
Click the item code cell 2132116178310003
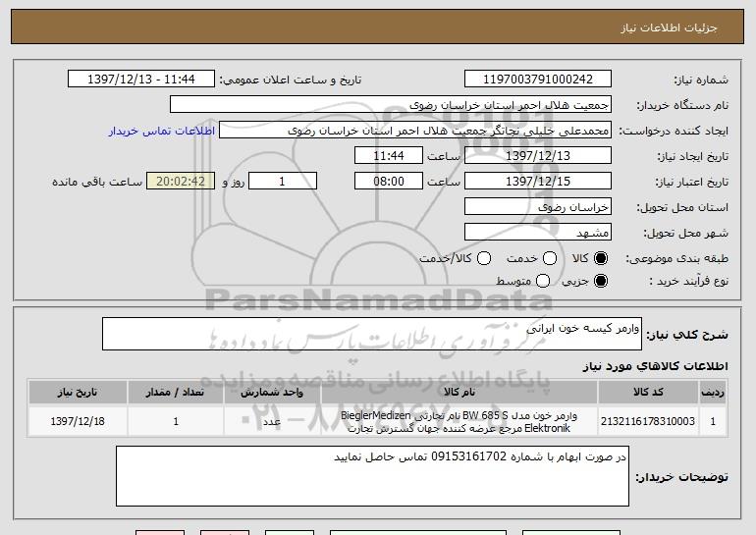click(x=648, y=421)
